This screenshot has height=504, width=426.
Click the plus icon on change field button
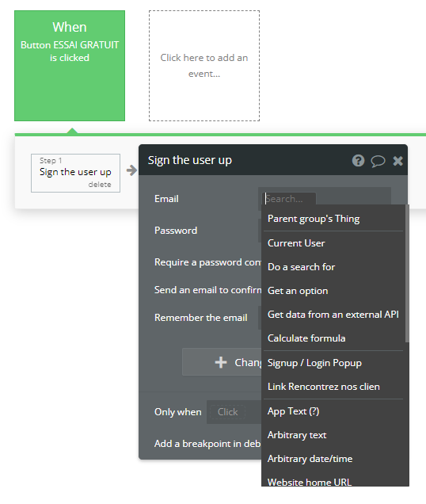pyautogui.click(x=221, y=362)
